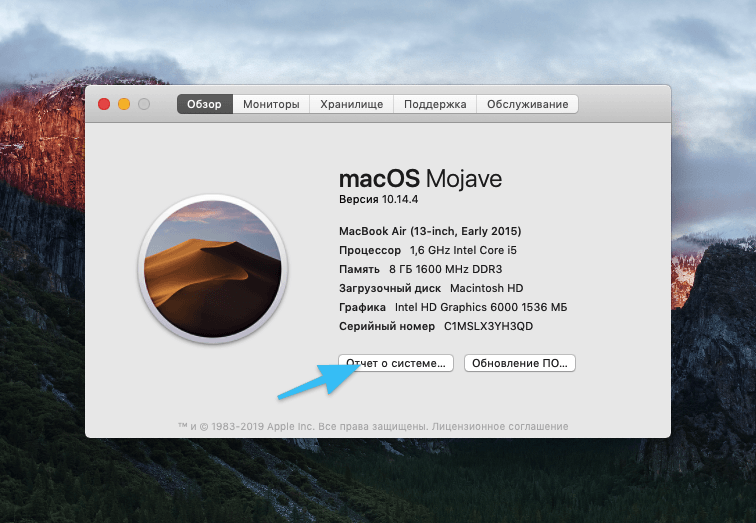Image resolution: width=756 pixels, height=523 pixels.
Task: Click the disabled gray zoom button
Action: (144, 104)
